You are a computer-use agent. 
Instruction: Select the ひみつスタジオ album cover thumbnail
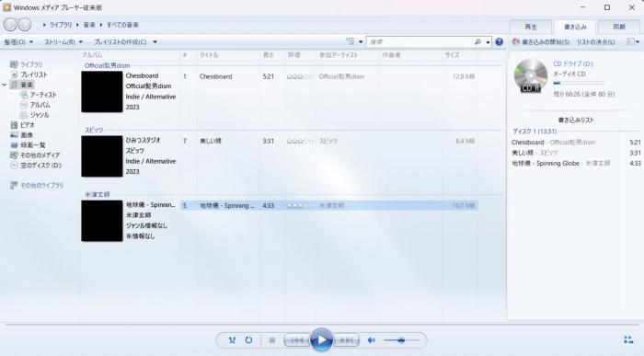click(102, 156)
